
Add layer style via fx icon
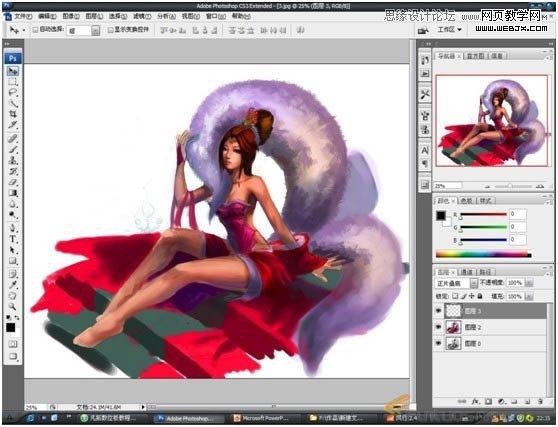[x=475, y=401]
